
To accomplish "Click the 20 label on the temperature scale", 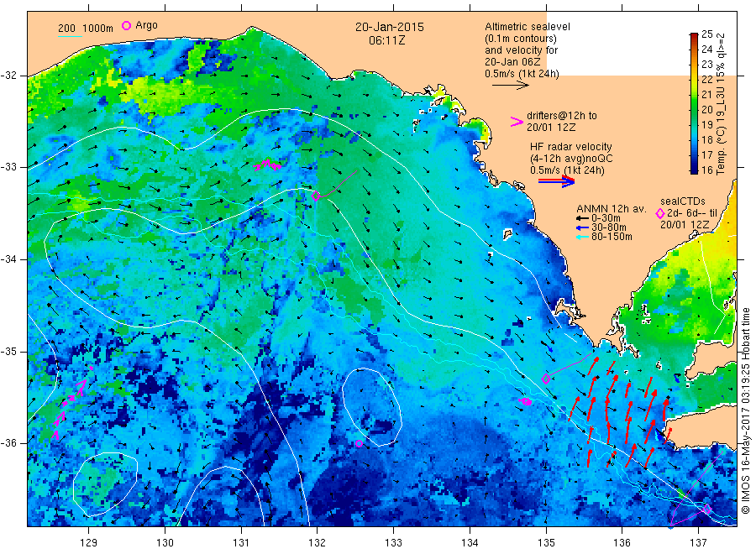I will pyautogui.click(x=706, y=110).
